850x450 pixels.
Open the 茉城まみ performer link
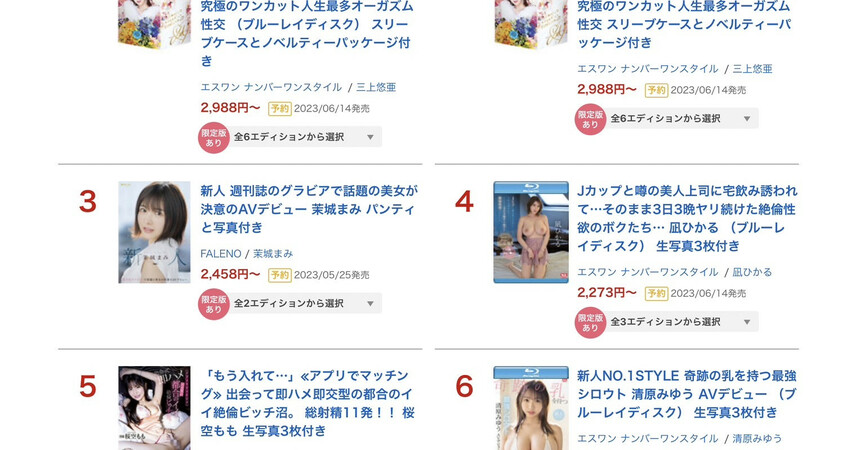pos(273,254)
